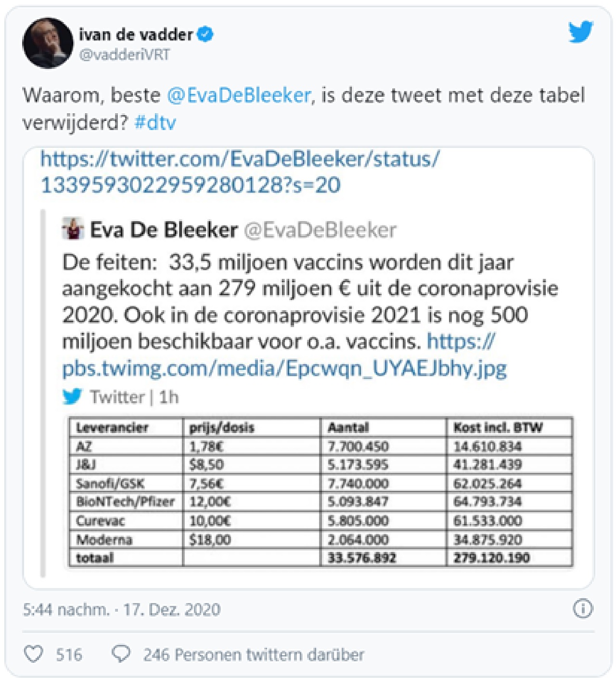The height and width of the screenshot is (682, 616).
Task: Click the 516 likes count
Action: [69, 655]
